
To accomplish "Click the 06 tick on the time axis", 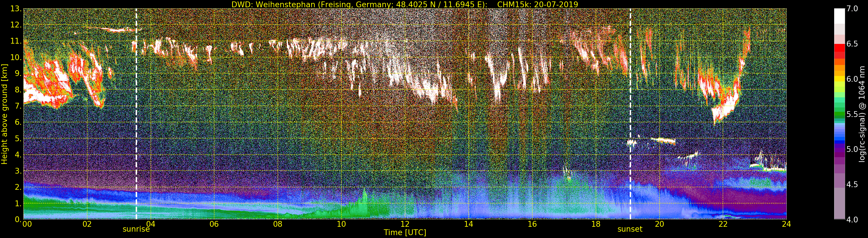I will (214, 224).
